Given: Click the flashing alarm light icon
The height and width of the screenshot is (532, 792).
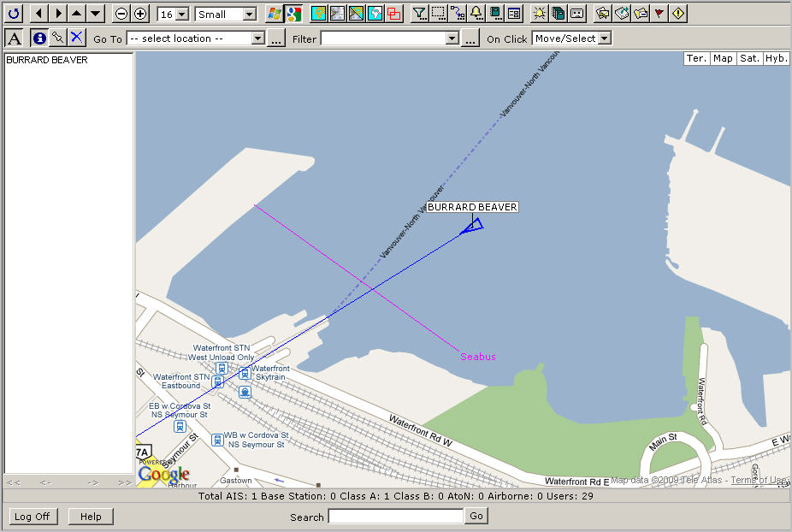Looking at the screenshot, I should tap(540, 14).
